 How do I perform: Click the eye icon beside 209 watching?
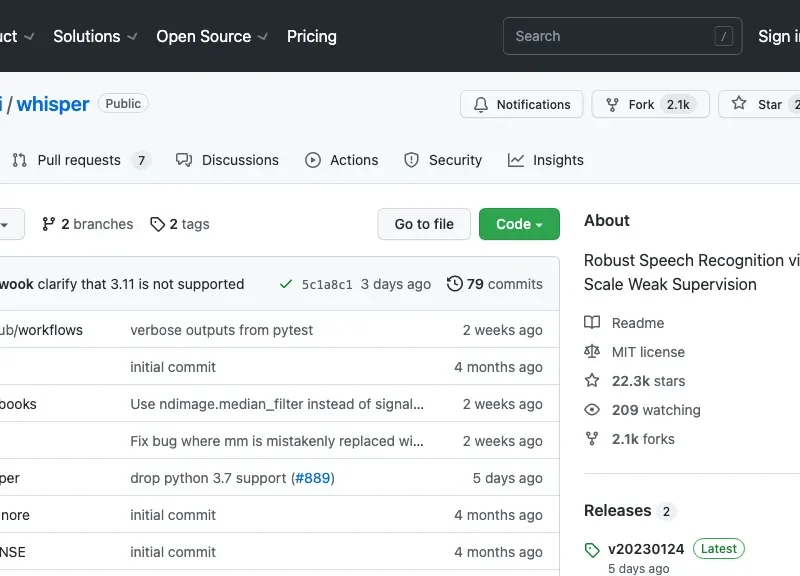point(592,410)
